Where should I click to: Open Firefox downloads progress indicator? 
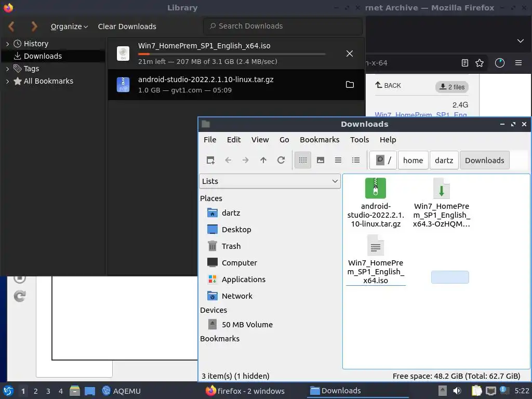pos(499,63)
